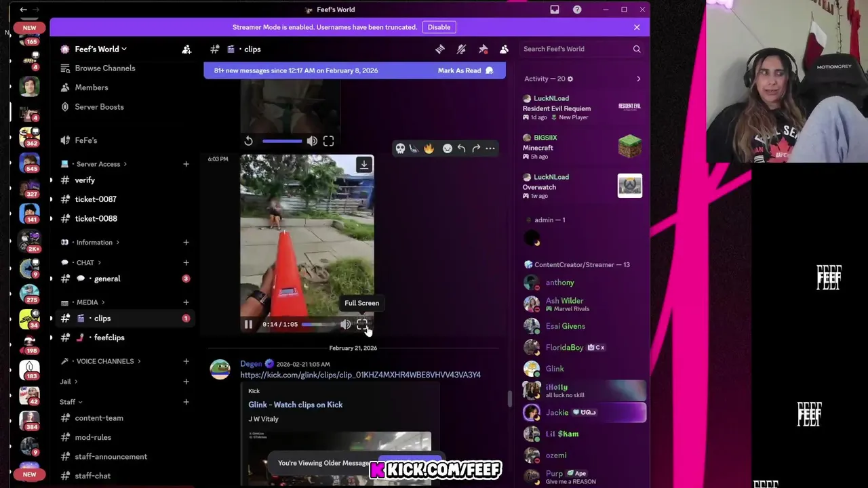The height and width of the screenshot is (488, 868).
Task: Add channel to CHAT category
Action: tap(186, 262)
